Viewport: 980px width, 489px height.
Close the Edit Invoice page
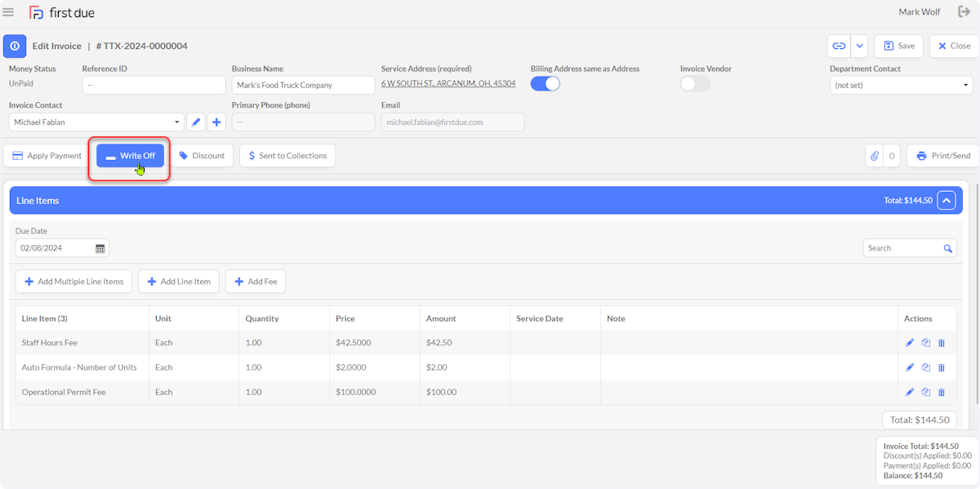coord(954,46)
